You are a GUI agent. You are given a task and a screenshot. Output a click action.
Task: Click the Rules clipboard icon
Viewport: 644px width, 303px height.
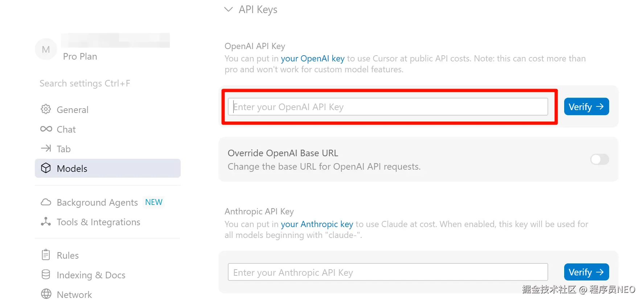(x=46, y=255)
